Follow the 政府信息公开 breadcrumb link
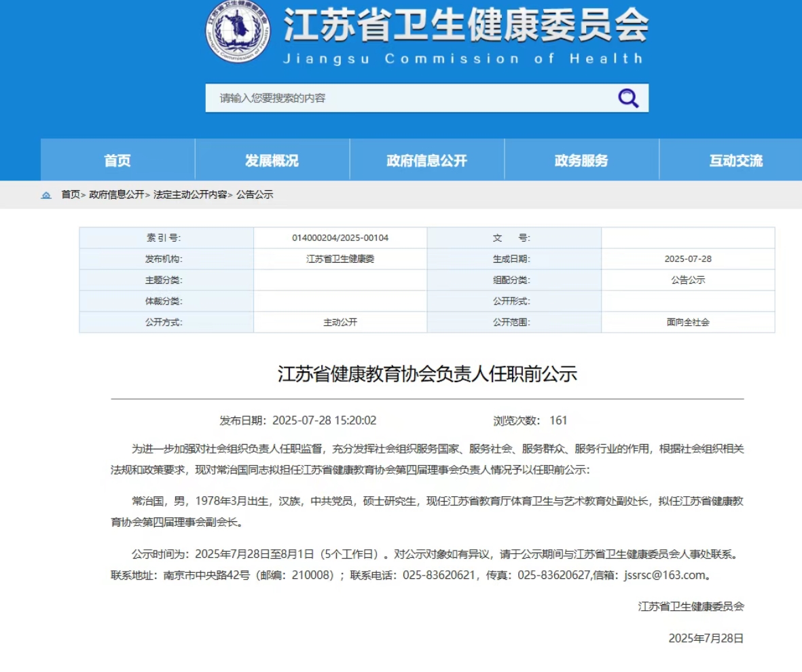 click(116, 195)
